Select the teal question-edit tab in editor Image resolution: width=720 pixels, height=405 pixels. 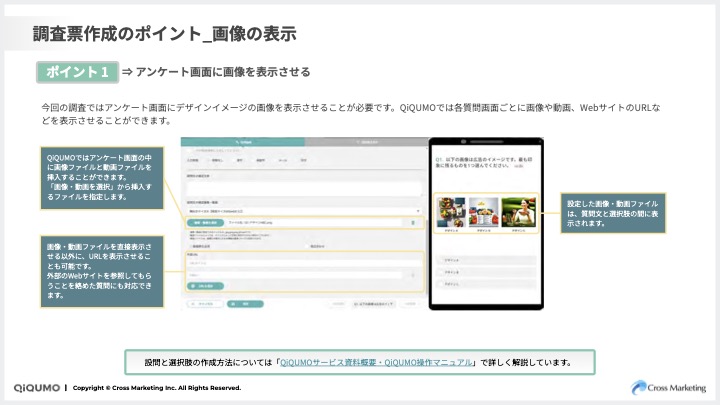coord(243,142)
